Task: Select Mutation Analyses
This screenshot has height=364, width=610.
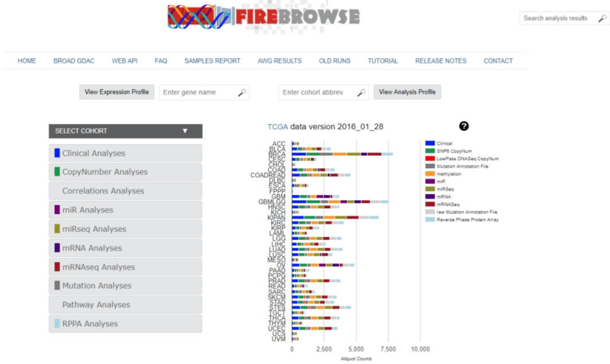Action: tap(125, 286)
